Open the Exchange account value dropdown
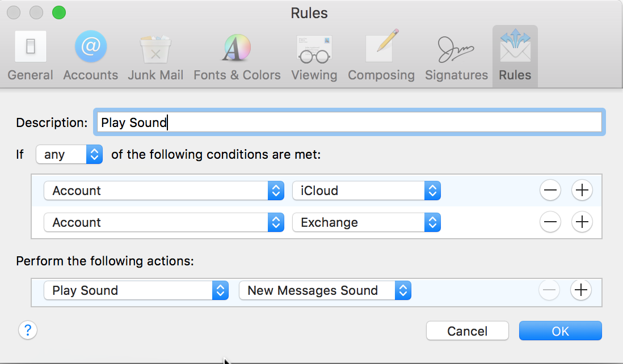The image size is (623, 364). (367, 223)
